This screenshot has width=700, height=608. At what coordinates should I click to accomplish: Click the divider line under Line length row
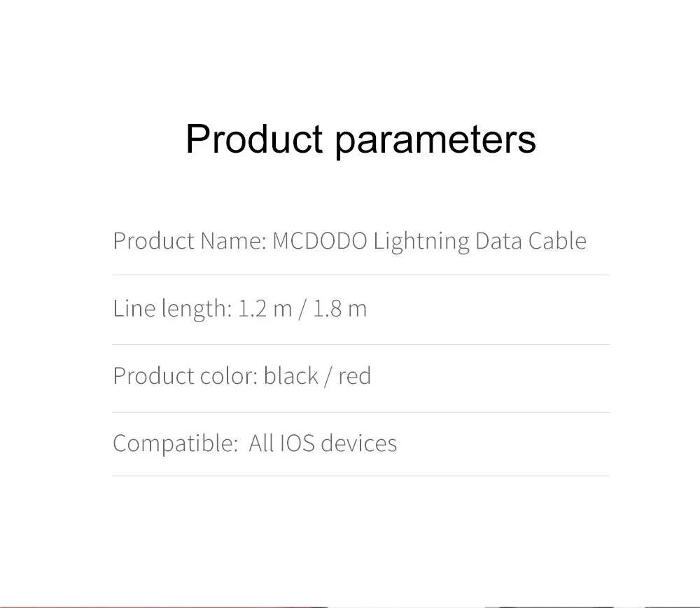360,344
